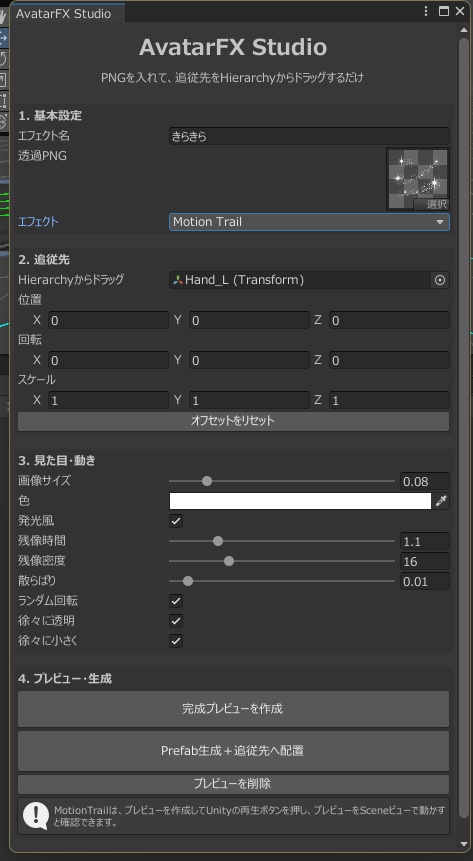Click the info warning icon in the help box
Viewport: 473px width, 861px height.
36,816
